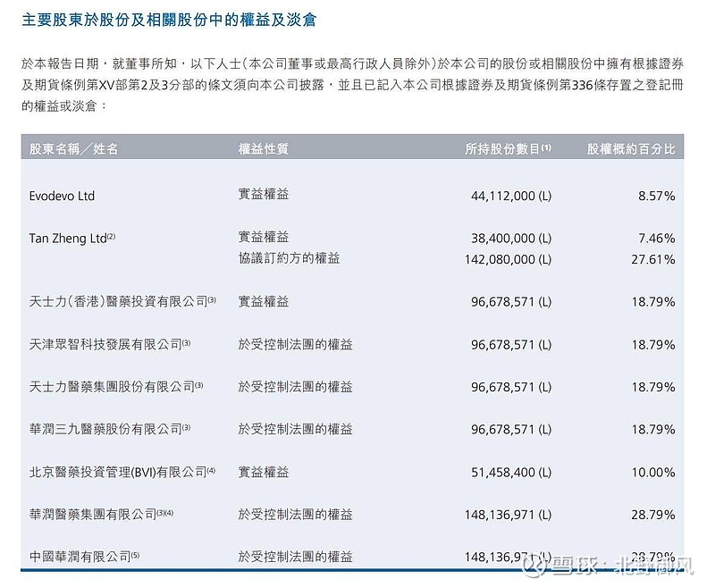Click 於受控制法團的權益 in 華潤三九 row
715x588 pixels.
(x=295, y=429)
